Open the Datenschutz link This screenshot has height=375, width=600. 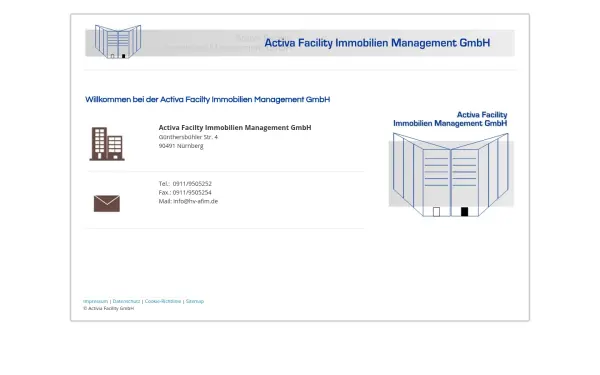[126, 301]
